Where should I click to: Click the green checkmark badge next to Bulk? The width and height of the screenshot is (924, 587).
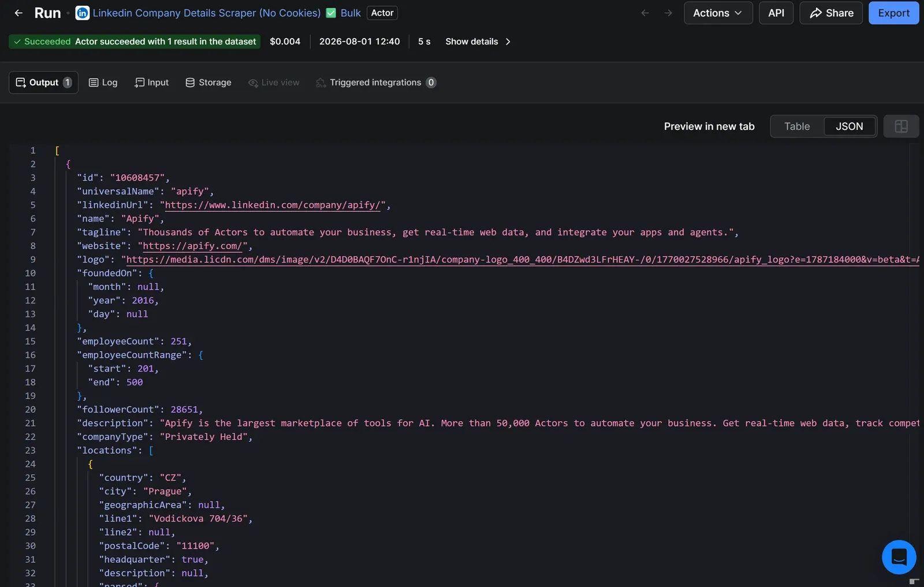coord(331,13)
